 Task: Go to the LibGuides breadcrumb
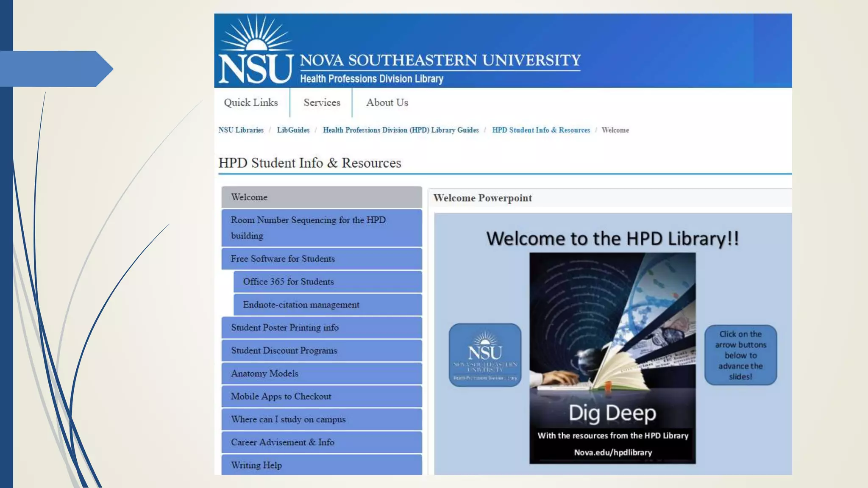(x=293, y=130)
